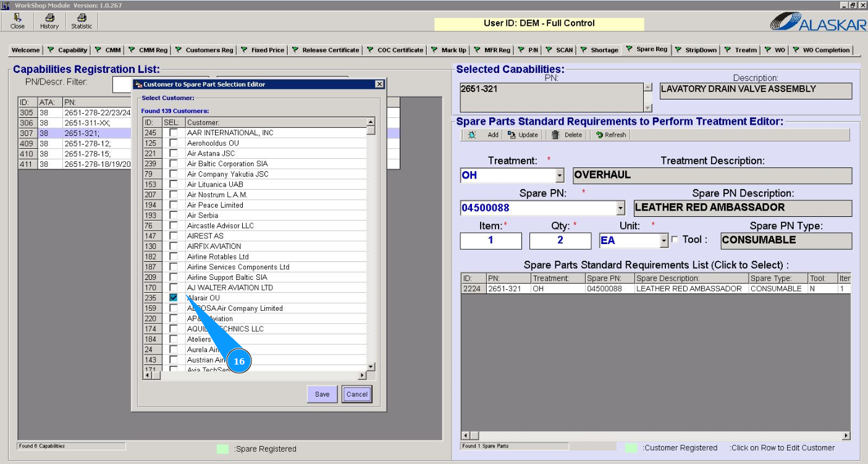The width and height of the screenshot is (868, 464).
Task: Enable the Aircastle Advisor LLC checkbox
Action: tap(174, 226)
